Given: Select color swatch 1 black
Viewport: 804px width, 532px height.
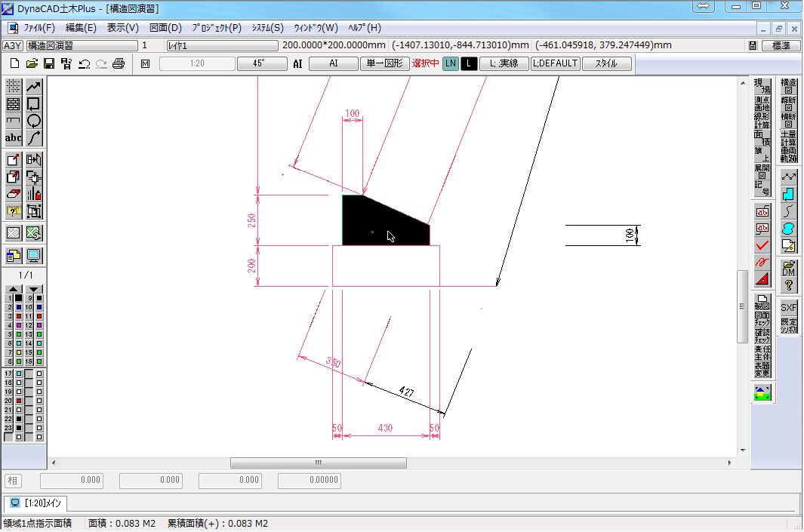Looking at the screenshot, I should 18,298.
